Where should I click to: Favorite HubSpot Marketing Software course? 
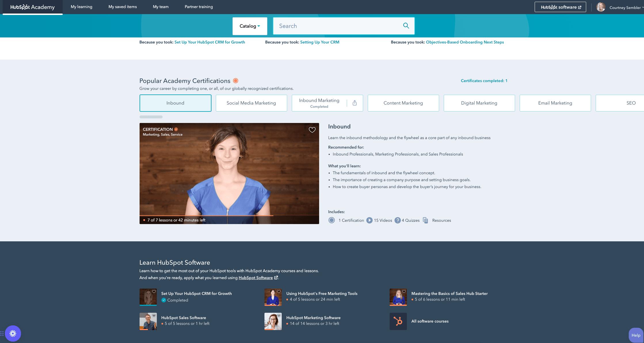tap(279, 316)
